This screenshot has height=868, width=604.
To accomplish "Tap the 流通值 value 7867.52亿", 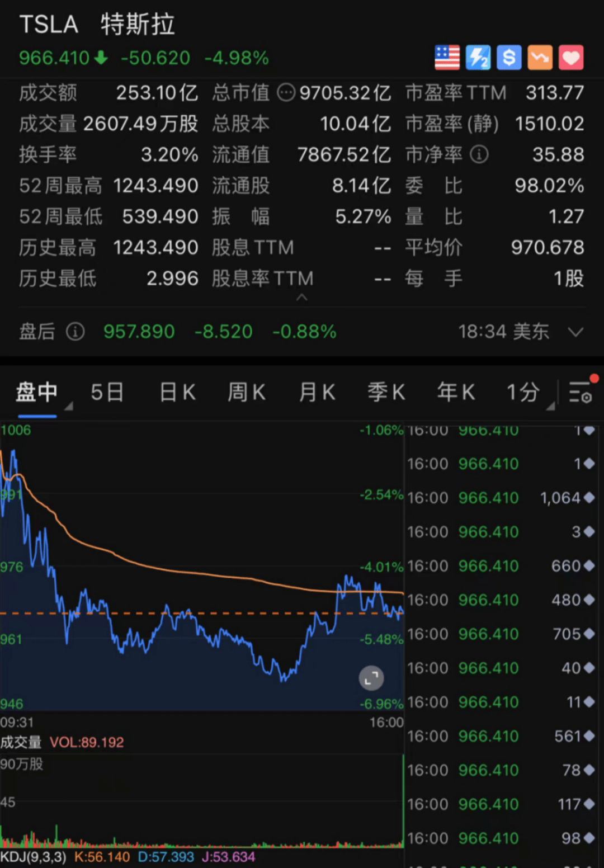I will 344,155.
